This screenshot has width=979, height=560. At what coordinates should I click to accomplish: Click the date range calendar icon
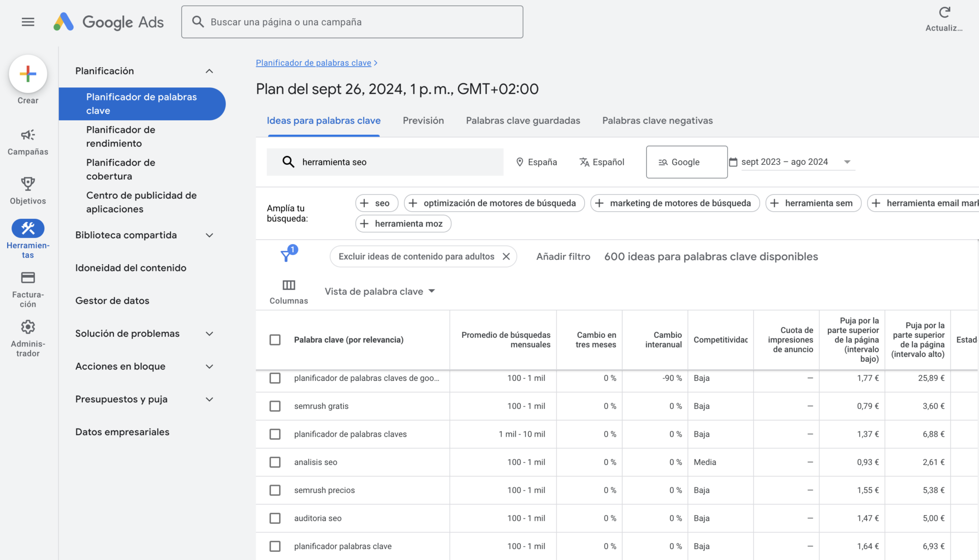click(733, 162)
